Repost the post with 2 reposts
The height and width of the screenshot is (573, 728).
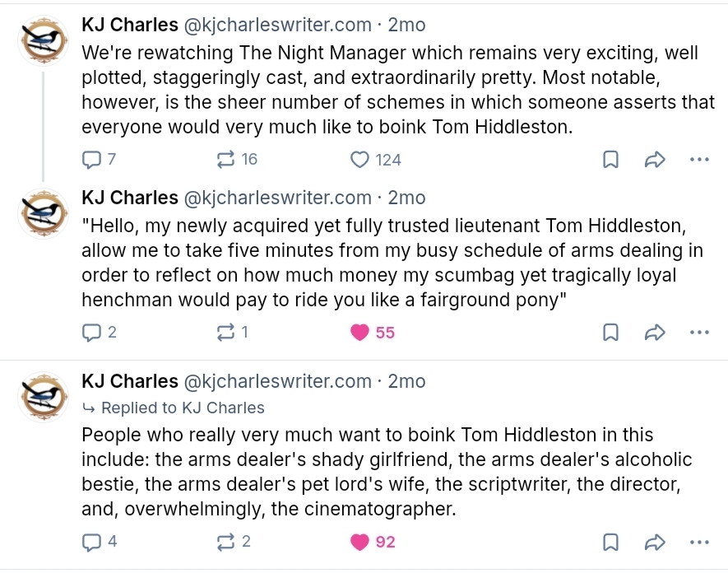click(x=224, y=542)
